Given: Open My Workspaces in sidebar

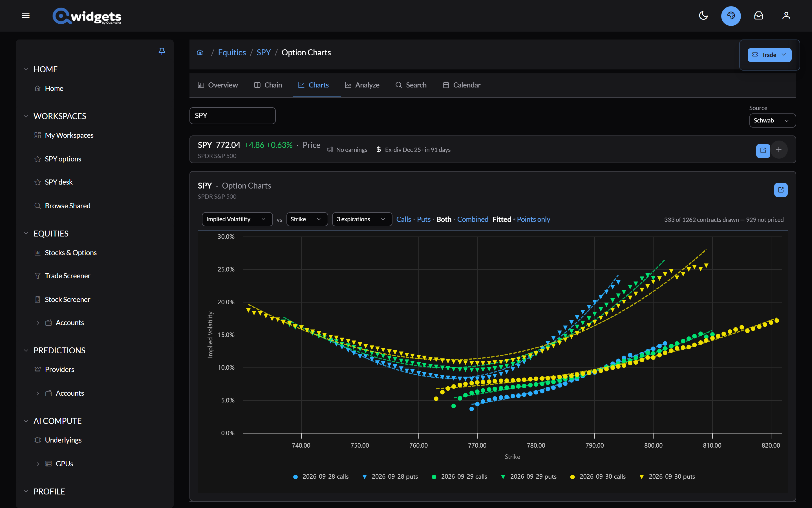Looking at the screenshot, I should click(64, 135).
